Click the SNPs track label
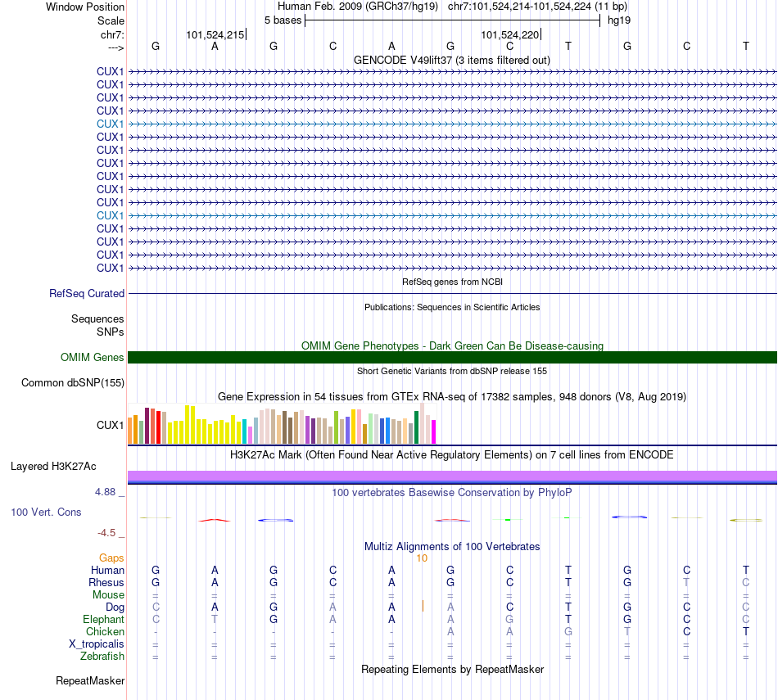This screenshot has width=778, height=700. (x=111, y=332)
